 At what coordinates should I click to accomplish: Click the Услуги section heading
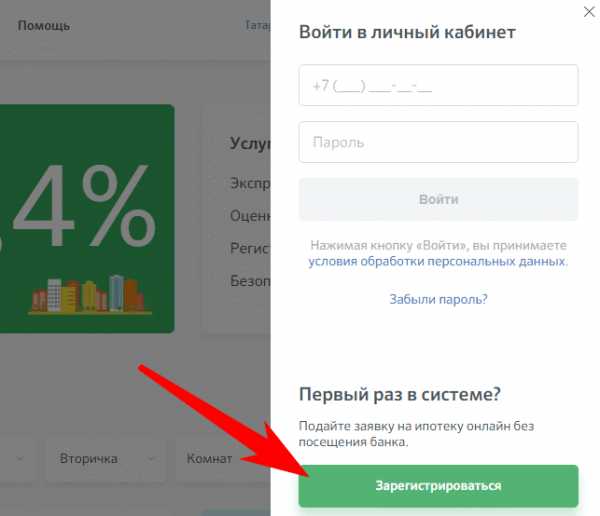click(x=250, y=144)
